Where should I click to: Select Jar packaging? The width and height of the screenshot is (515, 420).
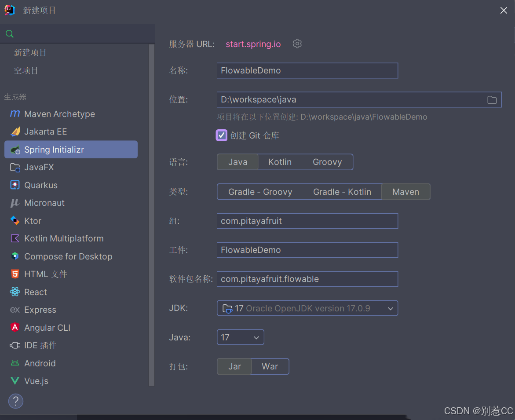point(234,366)
